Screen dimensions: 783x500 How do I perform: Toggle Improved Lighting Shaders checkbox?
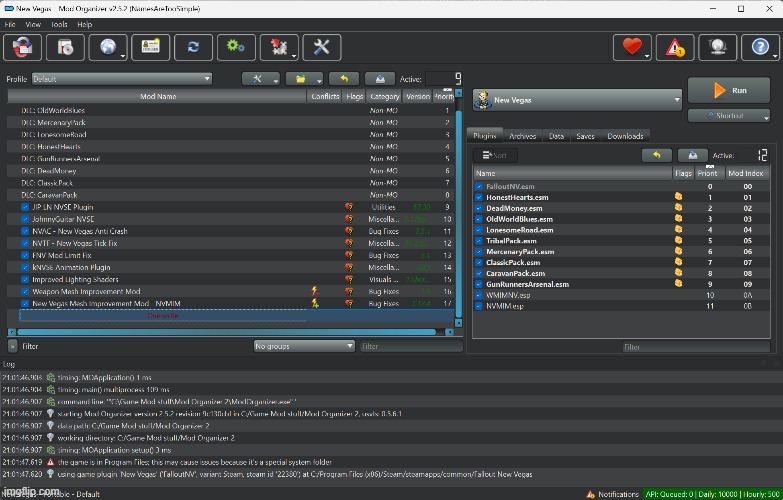click(x=25, y=279)
